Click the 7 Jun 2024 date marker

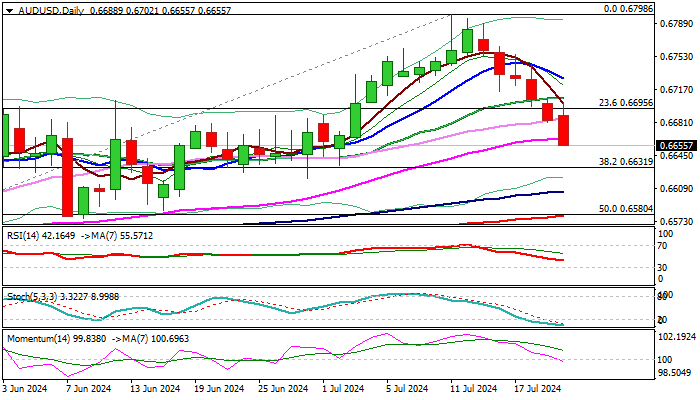pyautogui.click(x=88, y=388)
